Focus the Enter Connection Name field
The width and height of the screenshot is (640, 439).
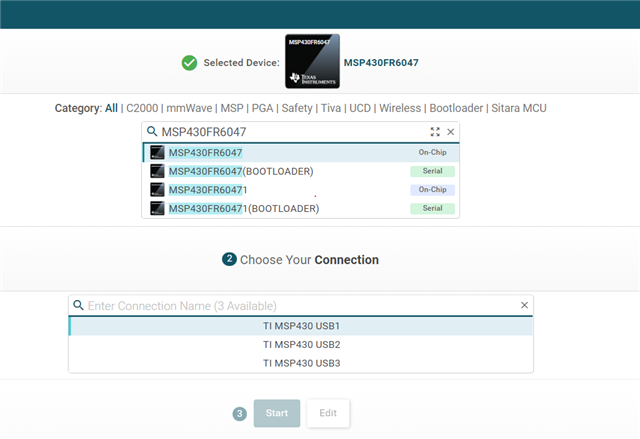point(301,306)
